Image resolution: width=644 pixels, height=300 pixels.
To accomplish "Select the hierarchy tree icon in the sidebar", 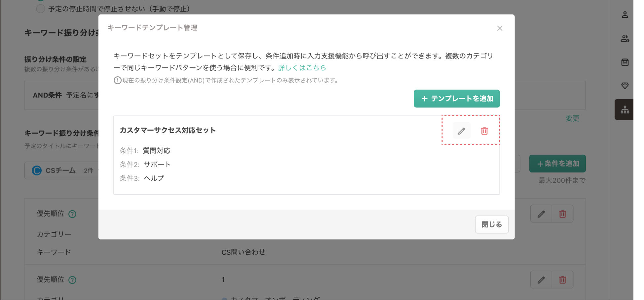I will click(625, 110).
